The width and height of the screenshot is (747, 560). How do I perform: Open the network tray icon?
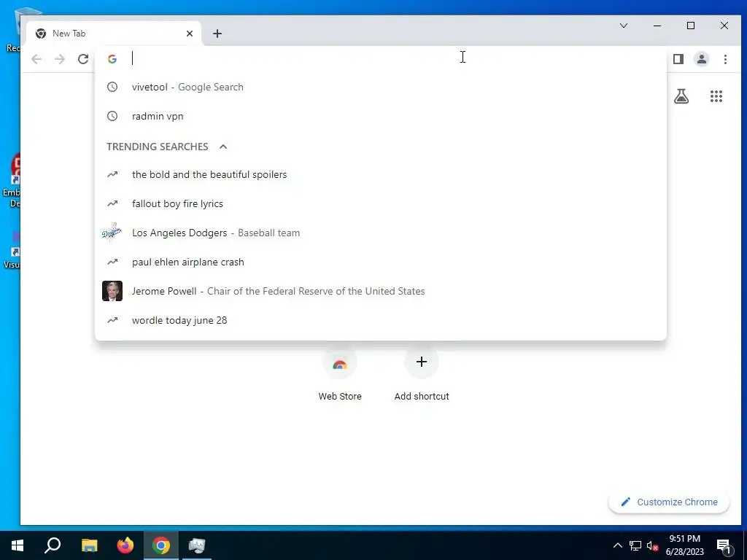click(x=635, y=545)
